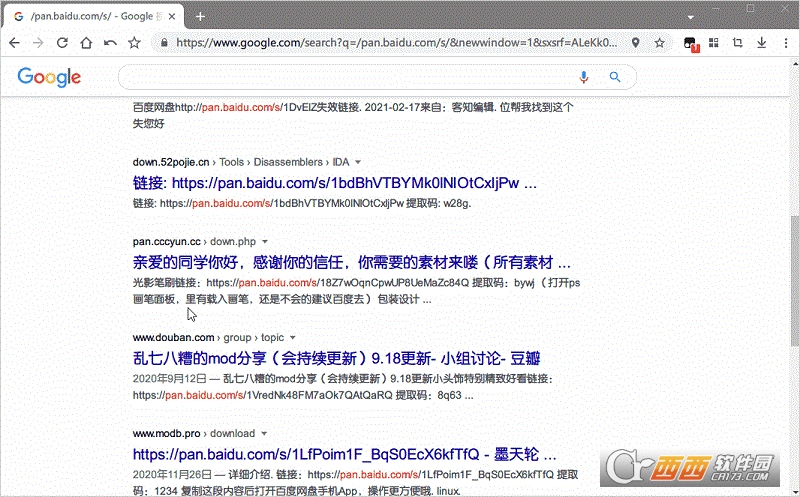Go to home page icon

click(86, 43)
